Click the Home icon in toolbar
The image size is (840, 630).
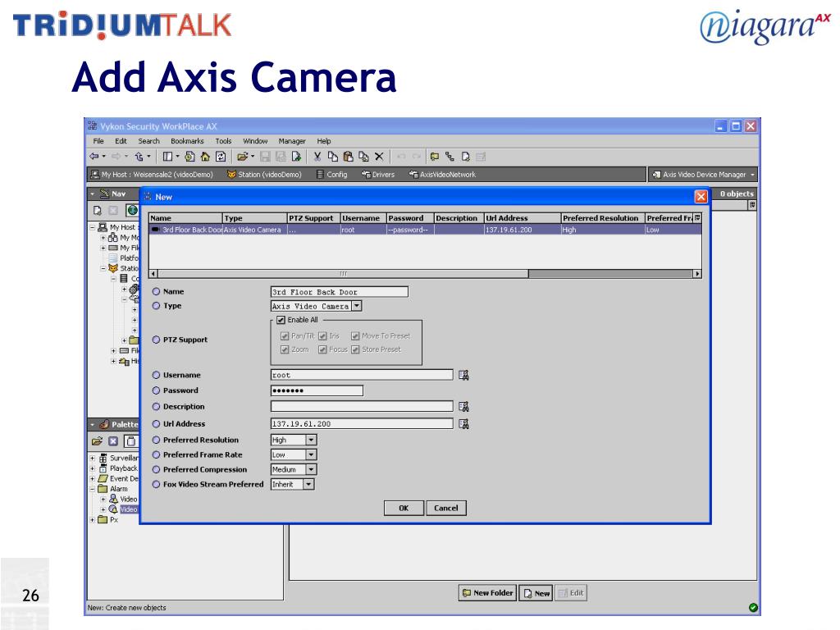(205, 157)
